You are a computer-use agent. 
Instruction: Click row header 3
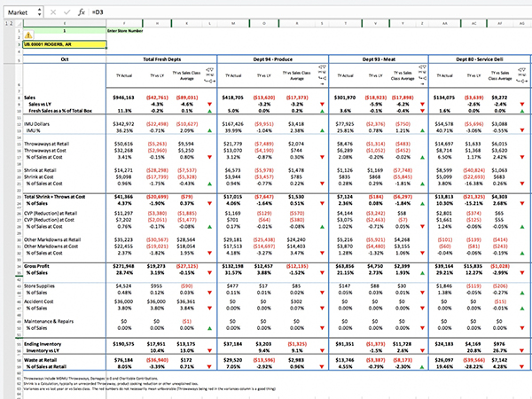pyautogui.click(x=19, y=44)
